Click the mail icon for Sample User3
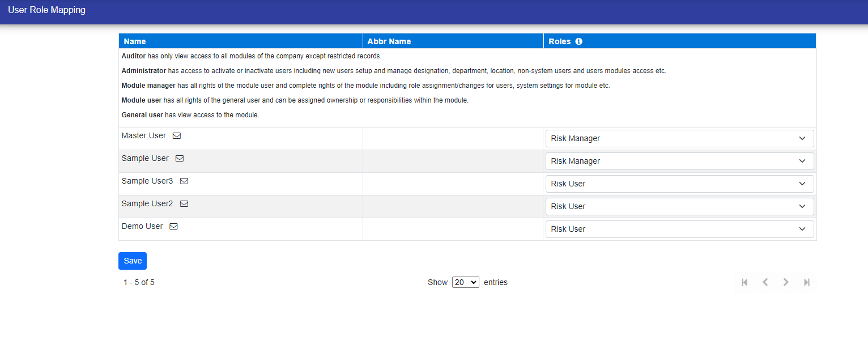This screenshot has width=868, height=340. pos(184,181)
